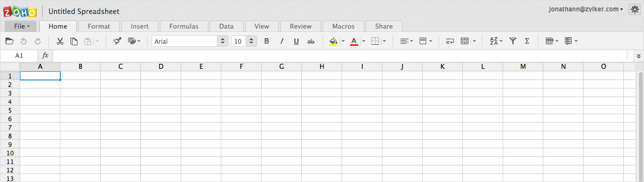Screen dimensions: 644x182
Task: Switch to the Share tab
Action: point(384,26)
